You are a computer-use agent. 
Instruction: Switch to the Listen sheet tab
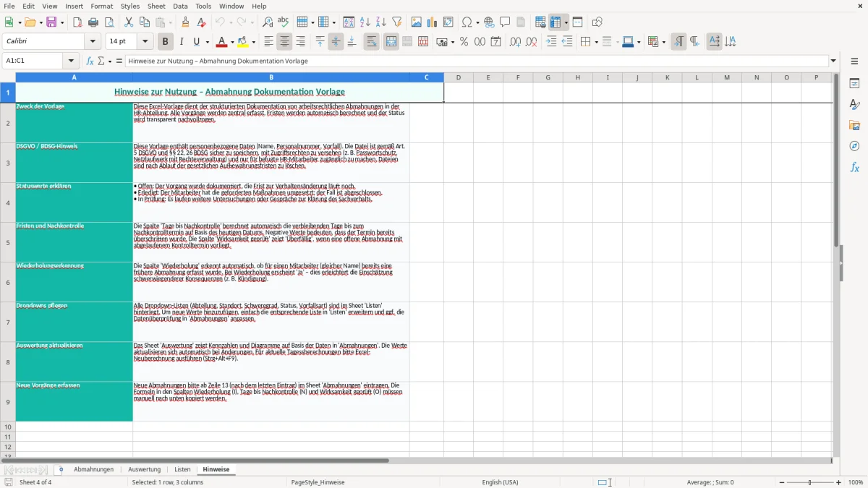pos(182,469)
